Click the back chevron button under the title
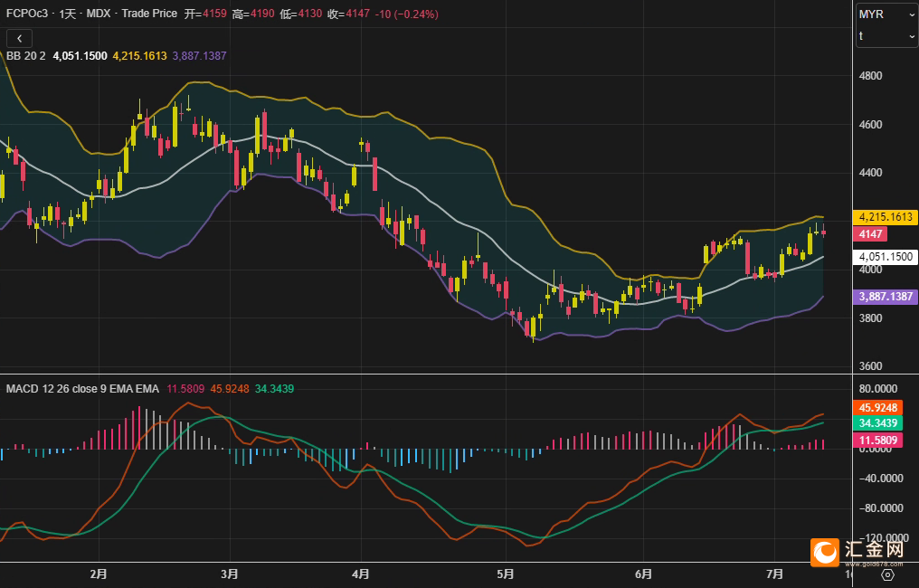Viewport: 919px width, 588px height. pyautogui.click(x=19, y=39)
